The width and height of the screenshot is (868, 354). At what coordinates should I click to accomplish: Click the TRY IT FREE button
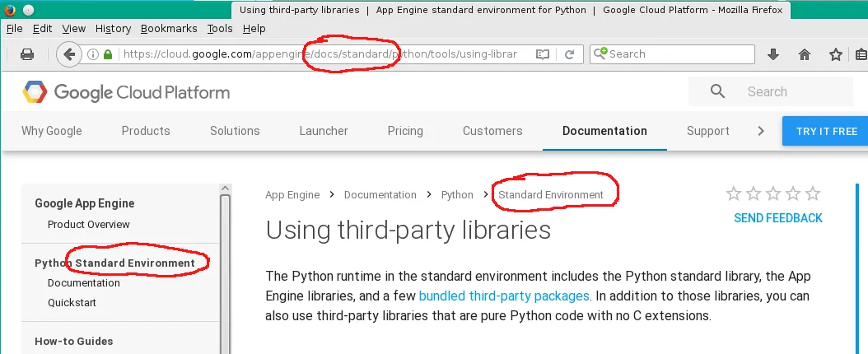827,131
